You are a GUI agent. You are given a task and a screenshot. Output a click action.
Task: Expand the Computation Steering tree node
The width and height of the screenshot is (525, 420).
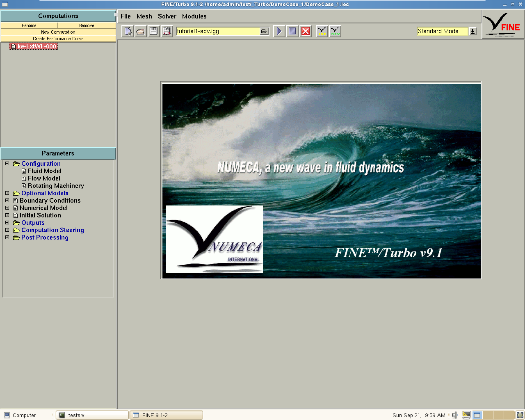click(x=7, y=230)
